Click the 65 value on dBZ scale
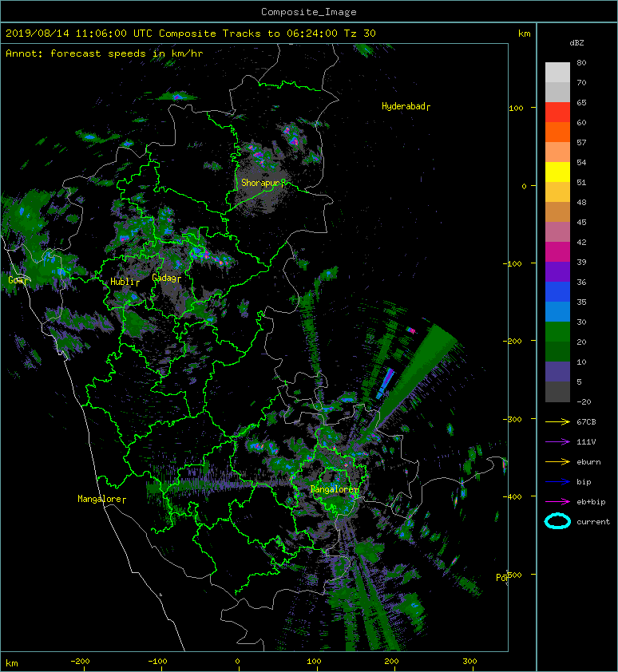Screen dimensions: 618x672 click(581, 102)
